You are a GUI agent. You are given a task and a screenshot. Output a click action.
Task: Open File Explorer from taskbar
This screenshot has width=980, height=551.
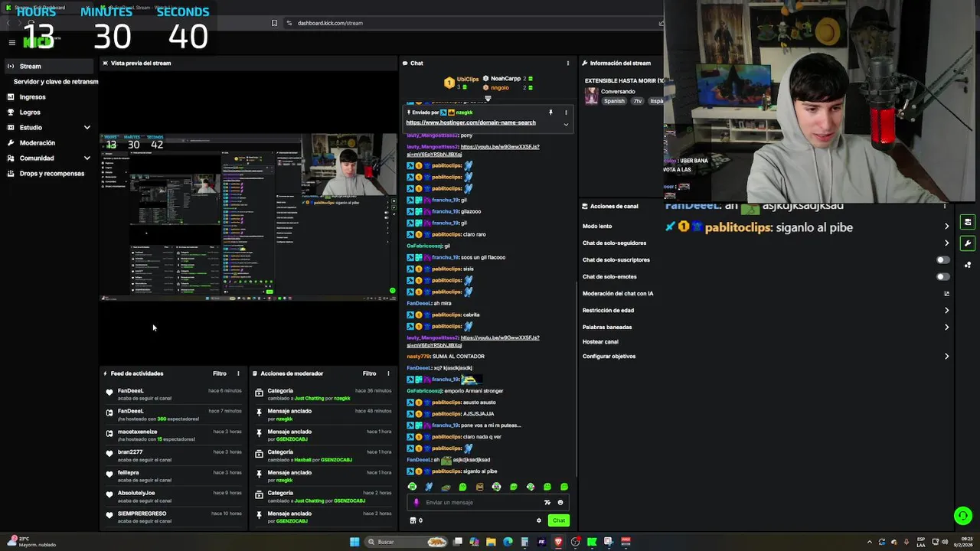491,542
